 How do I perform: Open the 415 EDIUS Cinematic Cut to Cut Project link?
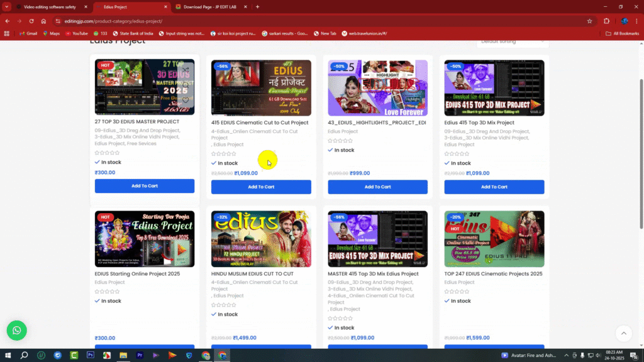tap(260, 123)
